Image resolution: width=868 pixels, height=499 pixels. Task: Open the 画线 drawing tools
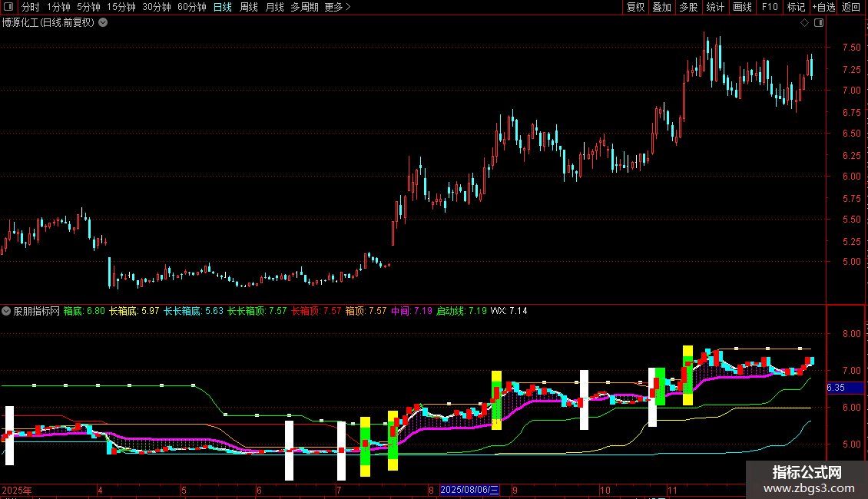coord(742,7)
